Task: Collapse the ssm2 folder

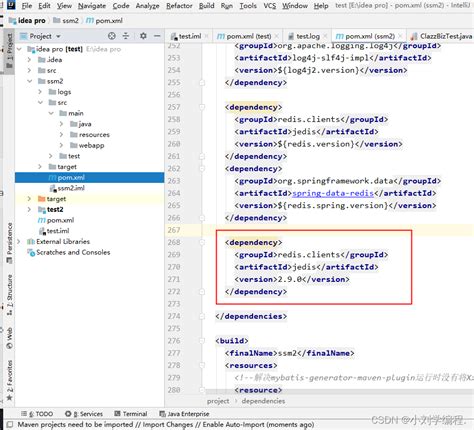Action: pyautogui.click(x=29, y=81)
